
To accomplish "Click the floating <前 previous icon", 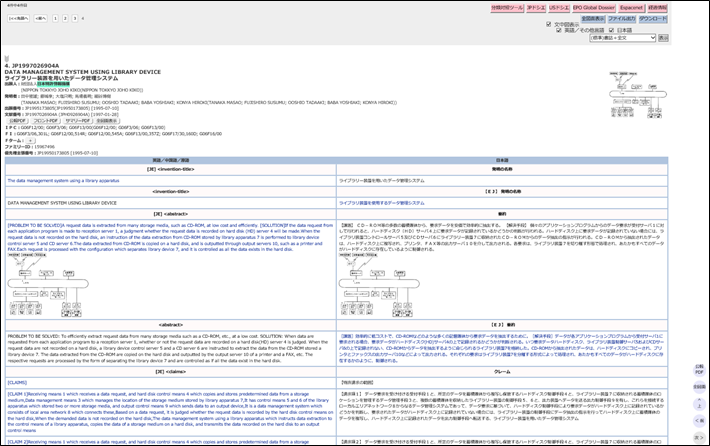I will click(700, 421).
